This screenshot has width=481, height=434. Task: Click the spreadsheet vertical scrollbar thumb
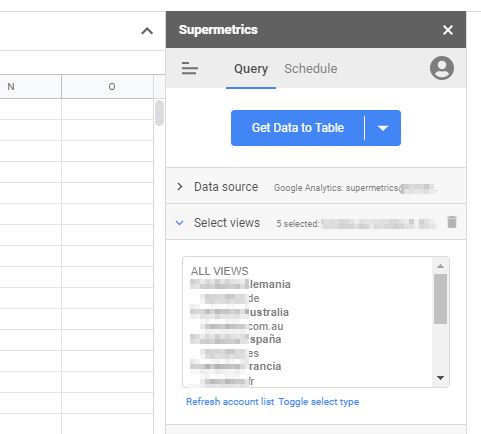click(159, 113)
